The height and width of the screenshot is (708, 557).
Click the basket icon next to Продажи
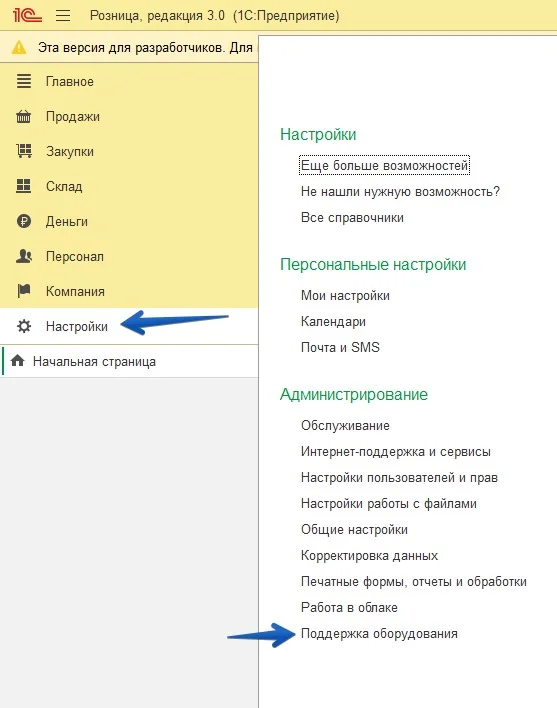23,116
